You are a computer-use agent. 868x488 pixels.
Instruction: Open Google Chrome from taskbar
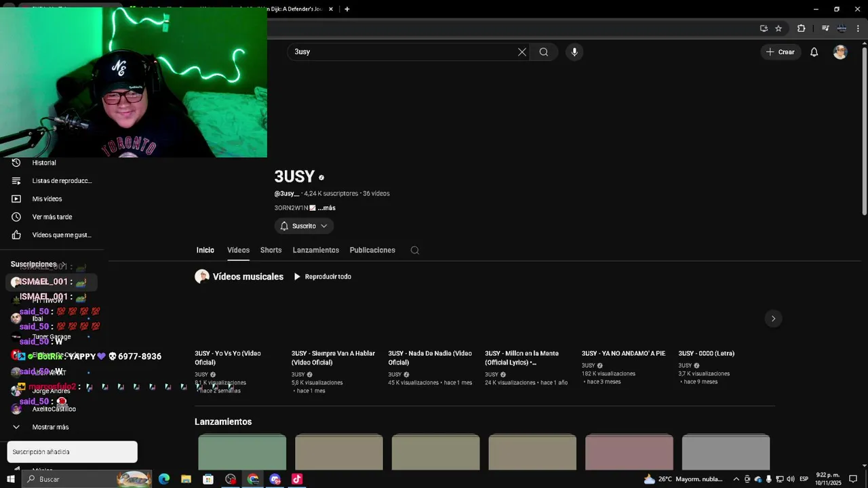coord(253,479)
